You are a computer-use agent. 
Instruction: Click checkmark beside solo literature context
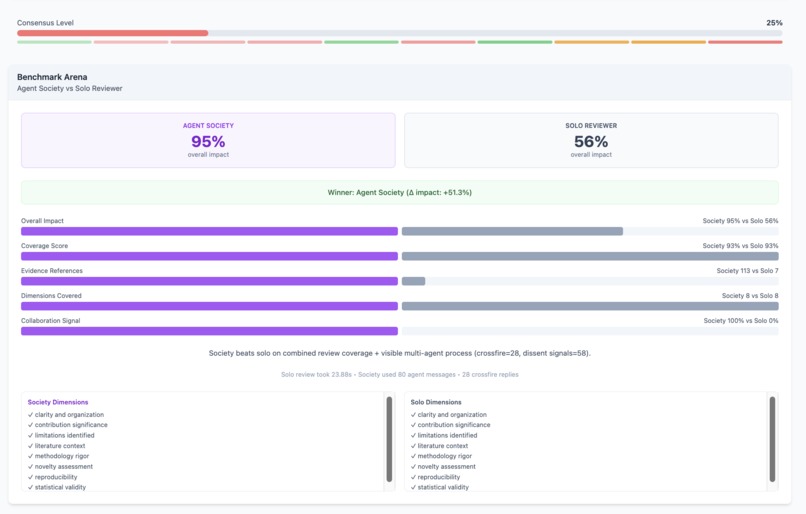(x=413, y=446)
